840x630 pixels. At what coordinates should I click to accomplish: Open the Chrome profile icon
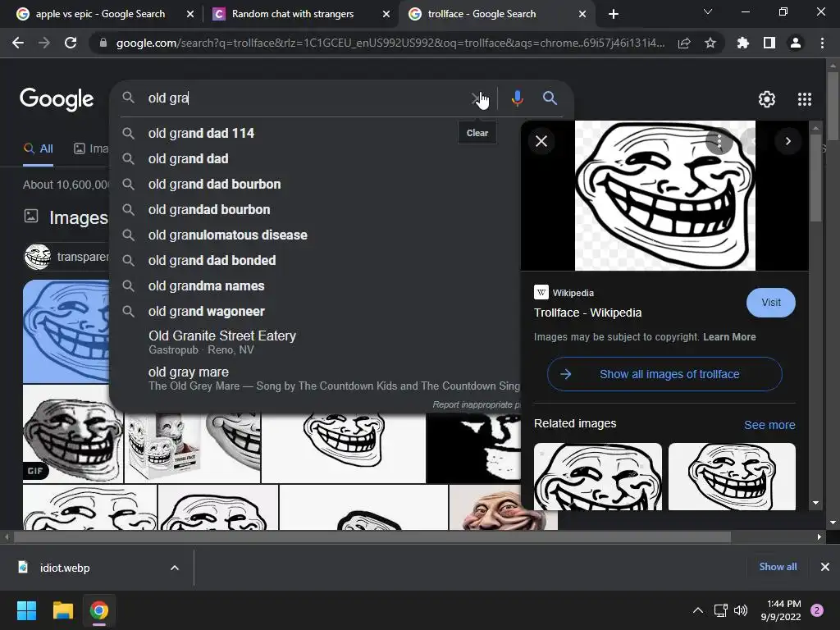pyautogui.click(x=796, y=43)
